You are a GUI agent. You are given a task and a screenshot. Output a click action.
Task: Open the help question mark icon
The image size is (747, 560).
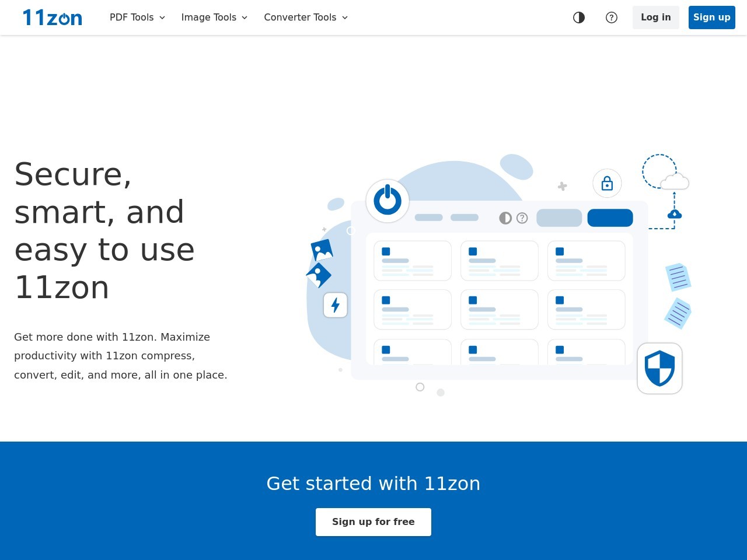click(612, 17)
